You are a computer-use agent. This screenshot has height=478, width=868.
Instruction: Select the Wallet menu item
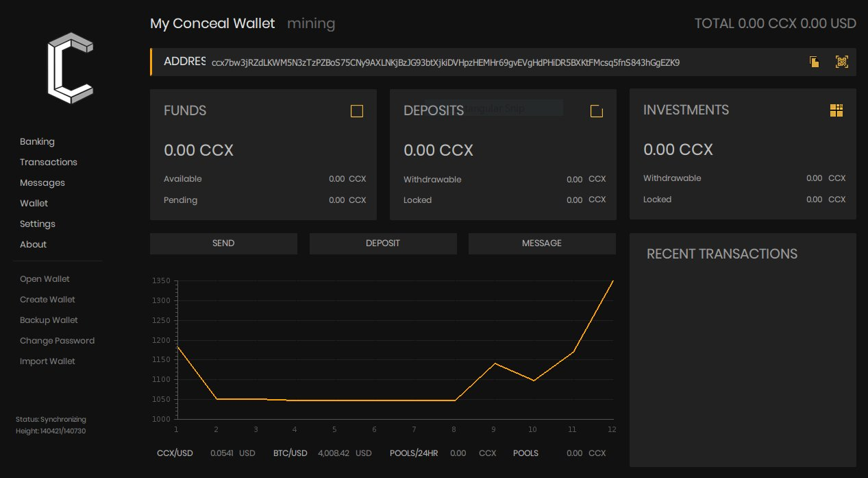34,203
